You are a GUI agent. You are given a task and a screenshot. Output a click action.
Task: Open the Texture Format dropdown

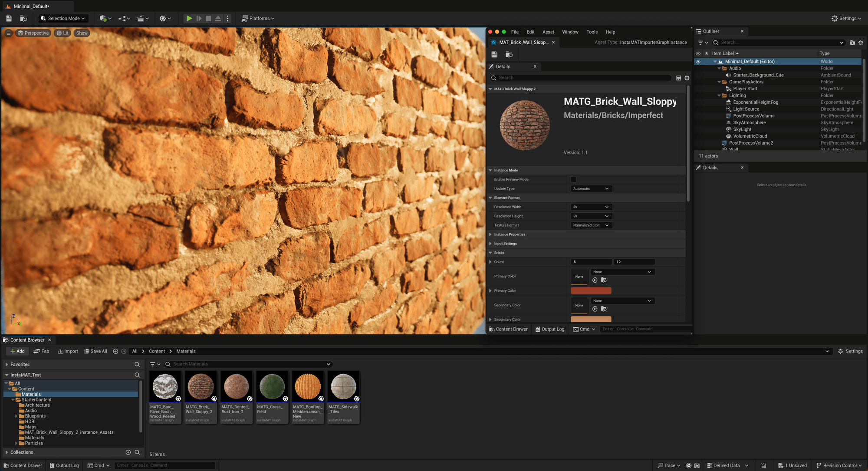[591, 225]
